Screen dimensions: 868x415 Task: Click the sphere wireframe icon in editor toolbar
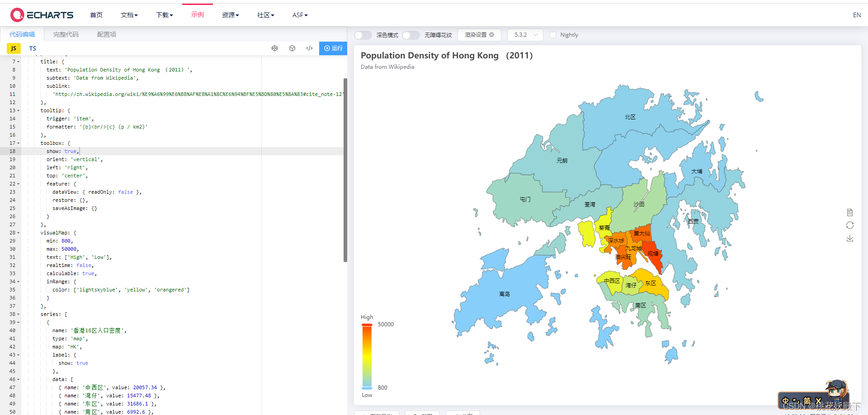click(x=275, y=48)
